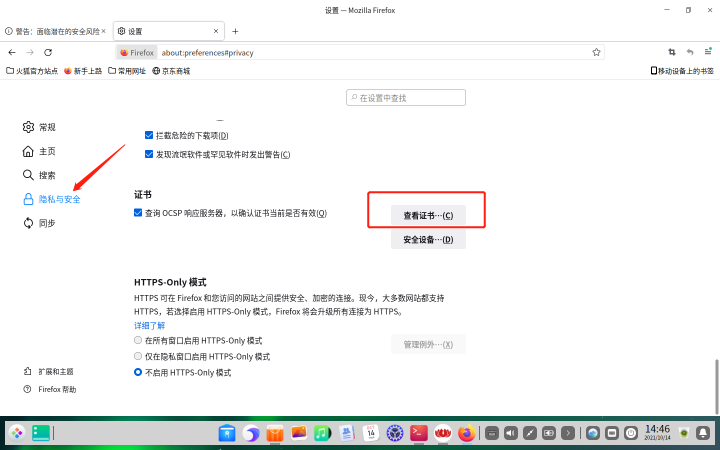Open the orange app store bag icon
Viewport: 720px width, 450px height.
(275, 433)
